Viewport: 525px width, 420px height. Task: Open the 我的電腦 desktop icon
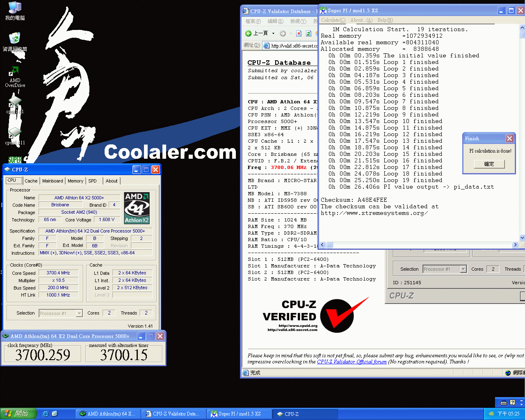[15, 11]
